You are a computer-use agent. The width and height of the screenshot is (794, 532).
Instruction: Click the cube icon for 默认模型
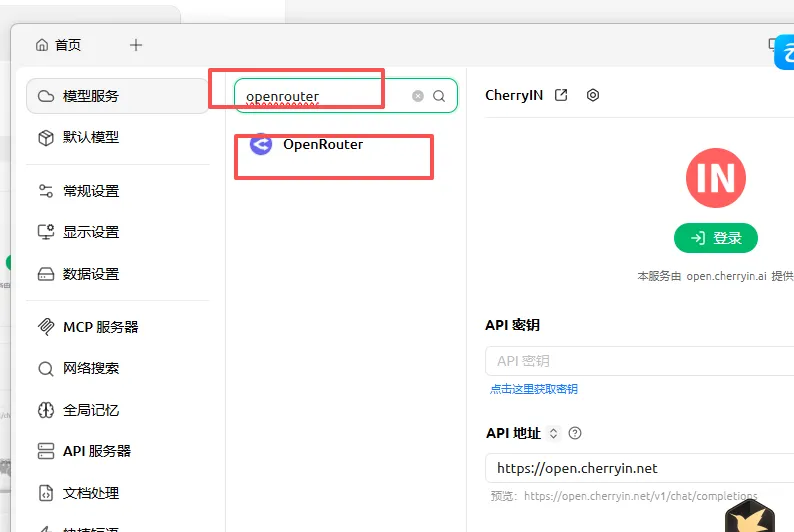coord(46,137)
